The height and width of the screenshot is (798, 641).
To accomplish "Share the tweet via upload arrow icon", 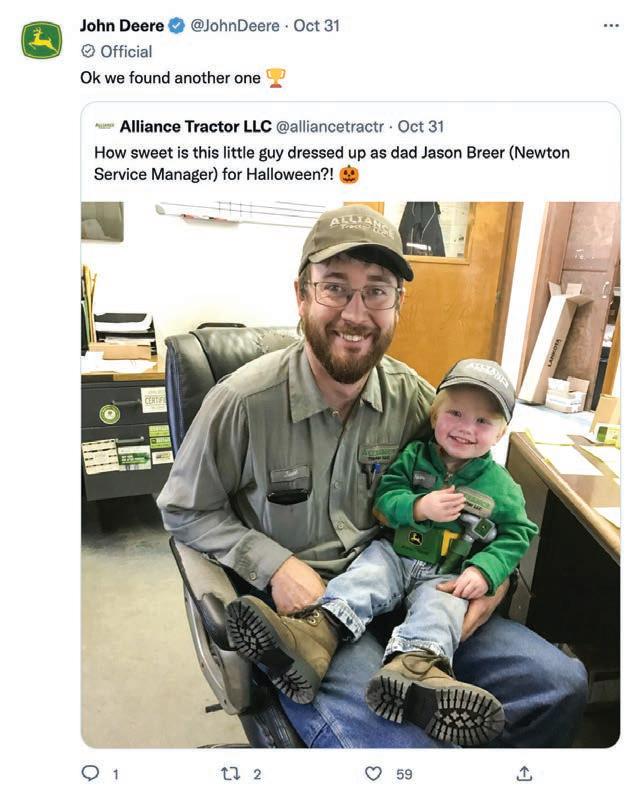I will tap(525, 773).
